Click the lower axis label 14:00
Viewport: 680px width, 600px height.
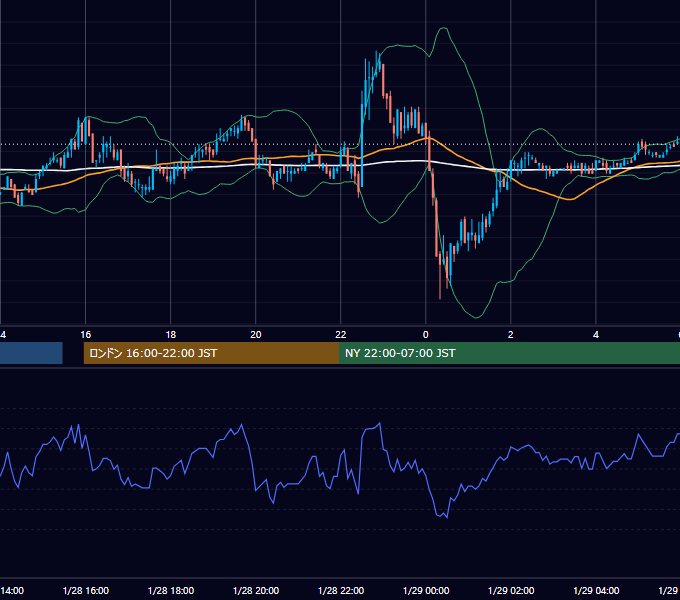click(12, 590)
